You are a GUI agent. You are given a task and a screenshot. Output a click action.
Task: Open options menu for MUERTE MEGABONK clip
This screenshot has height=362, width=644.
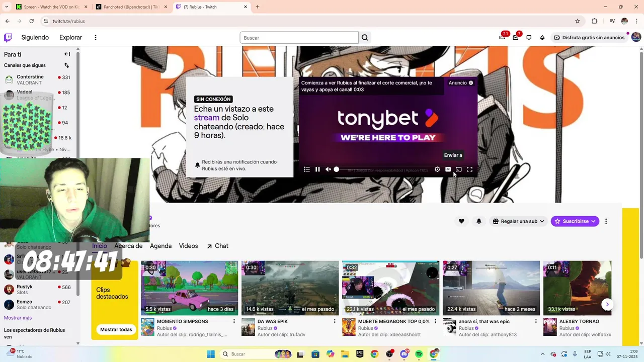[435, 321]
